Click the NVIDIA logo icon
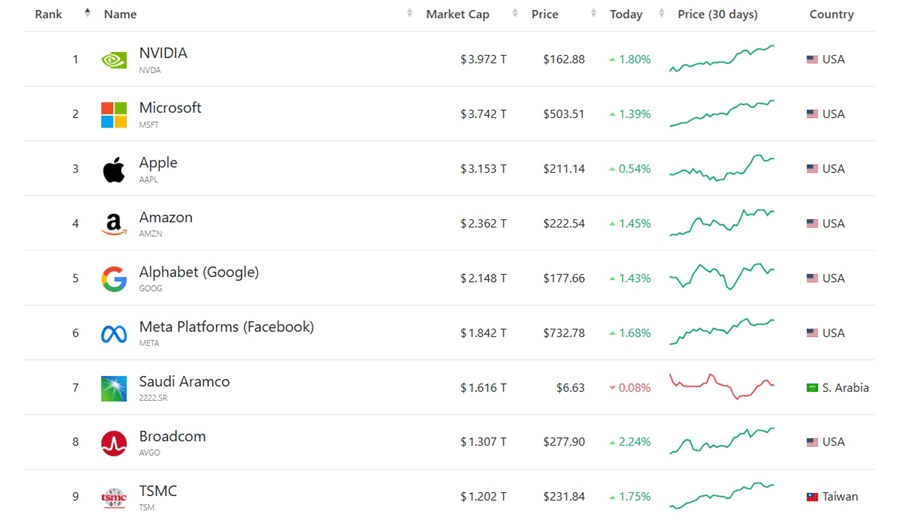This screenshot has height=520, width=900. [x=114, y=60]
